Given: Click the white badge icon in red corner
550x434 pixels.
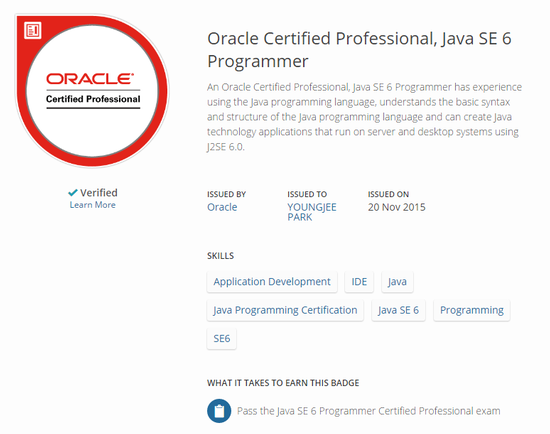Looking at the screenshot, I should pyautogui.click(x=33, y=31).
